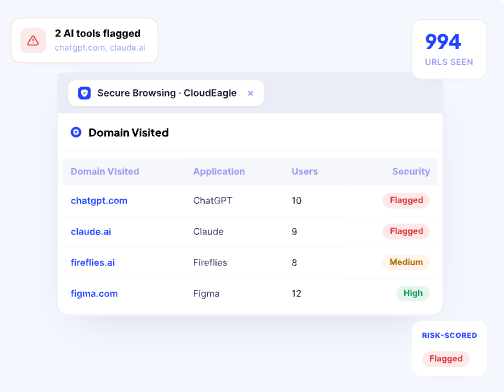Click the blue shield icon in tab

pos(84,93)
